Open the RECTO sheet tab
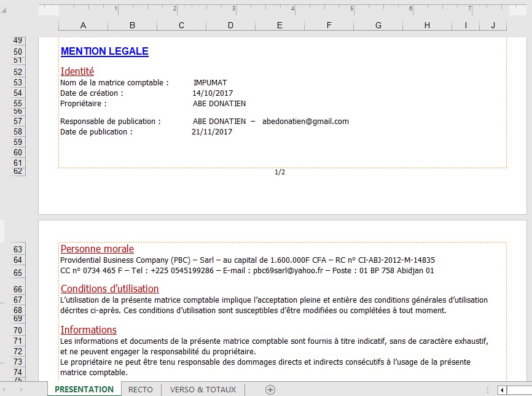Viewport: 532px width, 396px height. (x=141, y=390)
